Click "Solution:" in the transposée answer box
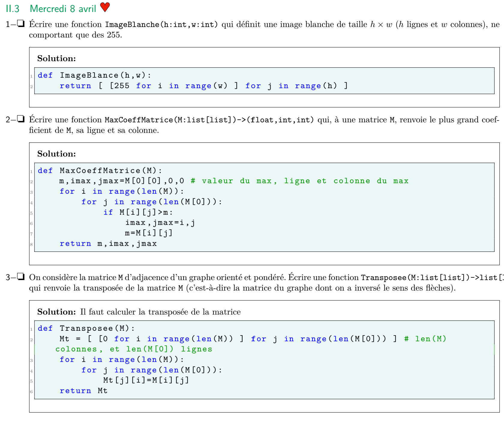 56,312
